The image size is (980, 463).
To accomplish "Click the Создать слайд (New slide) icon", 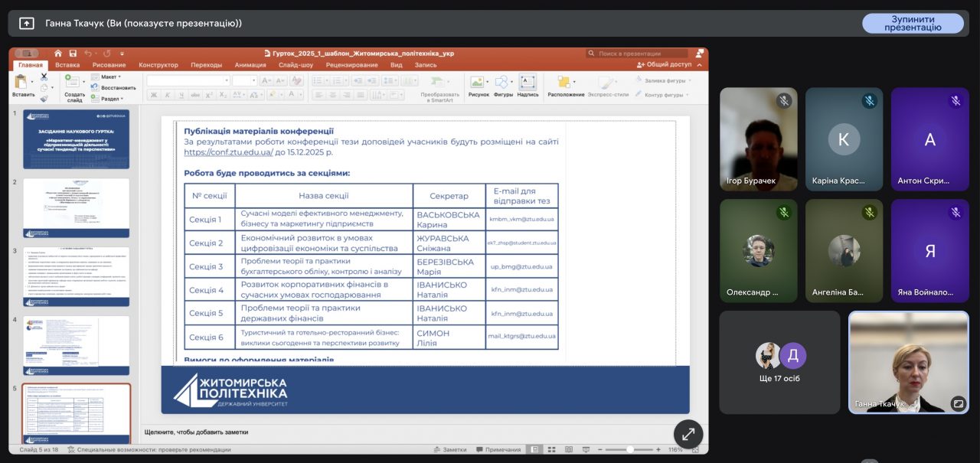I will tap(73, 83).
